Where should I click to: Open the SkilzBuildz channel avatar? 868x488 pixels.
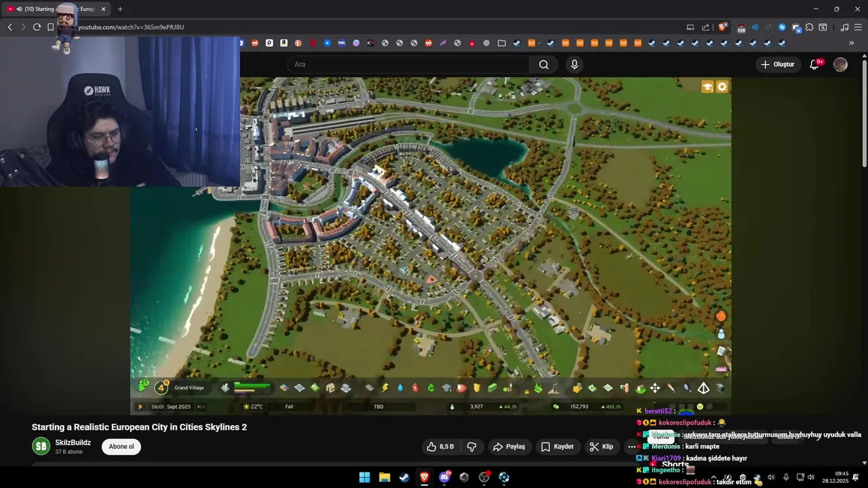click(41, 446)
